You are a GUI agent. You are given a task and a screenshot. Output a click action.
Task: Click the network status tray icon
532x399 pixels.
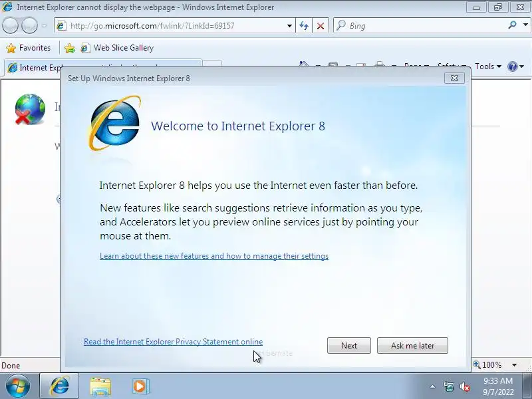coord(448,386)
